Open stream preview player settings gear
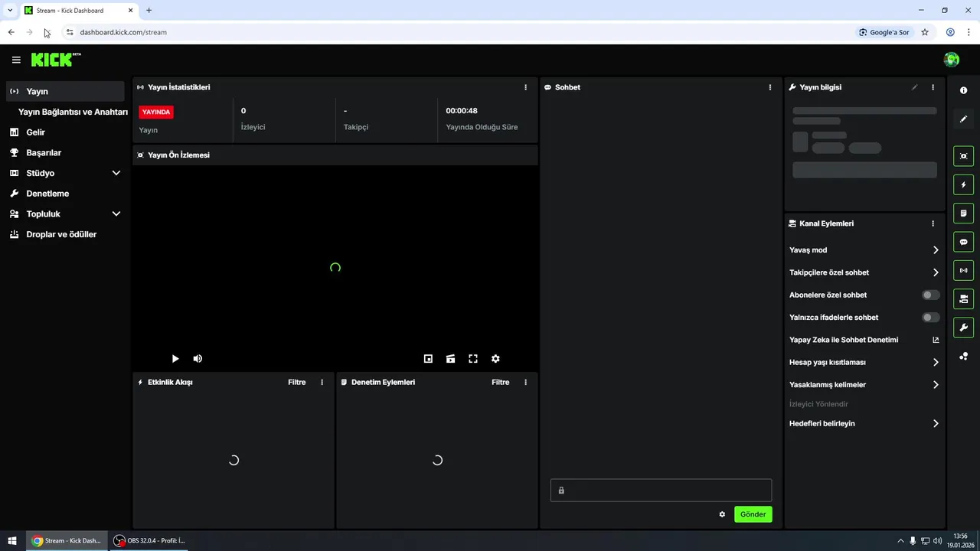Screen dimensions: 980x551 [495, 358]
